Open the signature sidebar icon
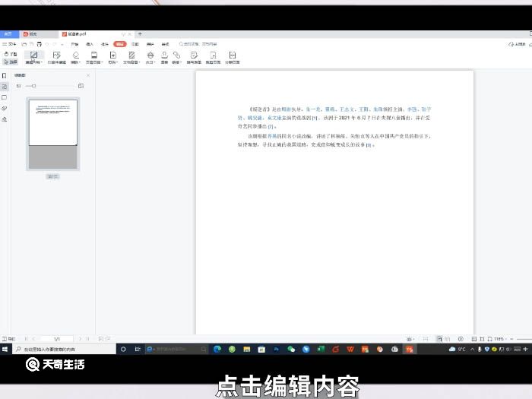This screenshot has width=532, height=399. tap(5, 119)
